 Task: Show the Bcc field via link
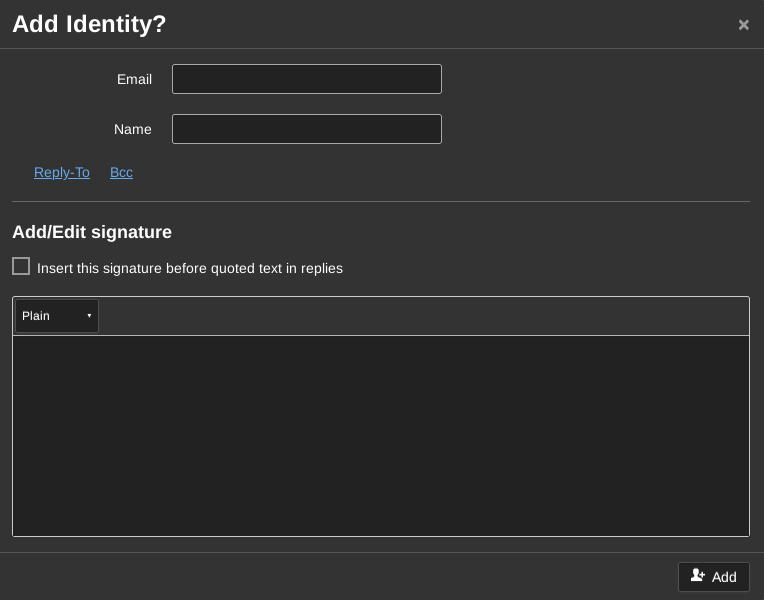(x=121, y=172)
